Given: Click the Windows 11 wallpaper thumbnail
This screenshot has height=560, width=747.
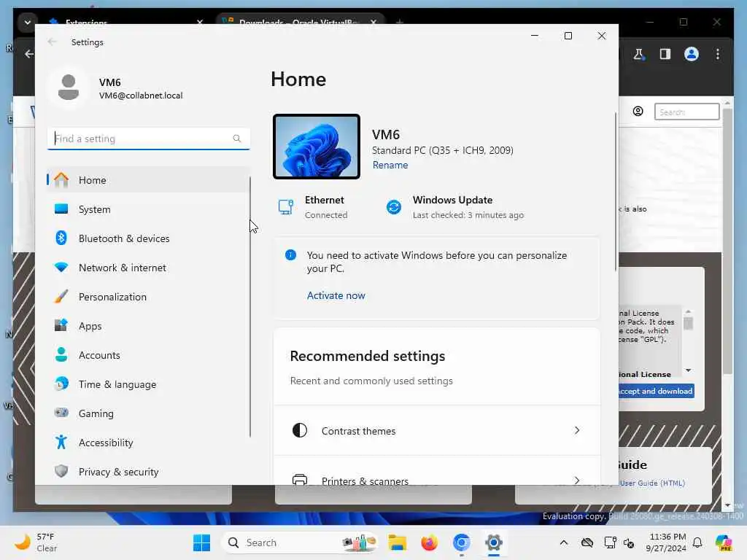Looking at the screenshot, I should (x=317, y=147).
